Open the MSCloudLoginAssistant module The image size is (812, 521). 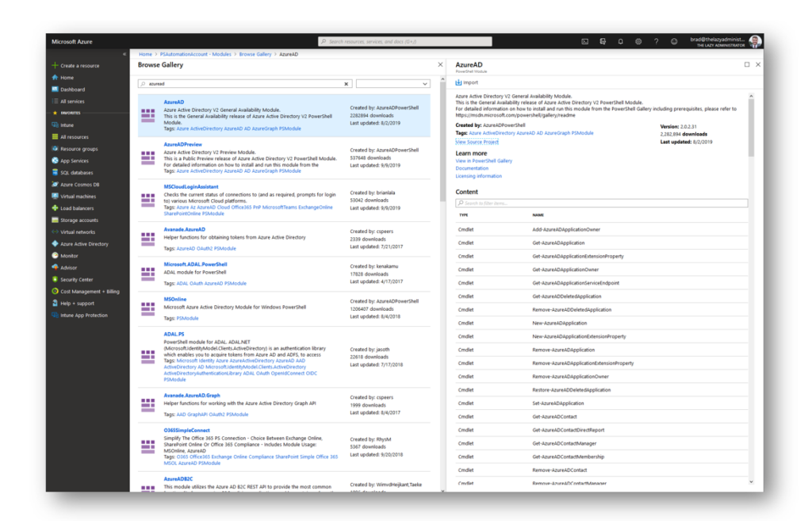(x=191, y=187)
